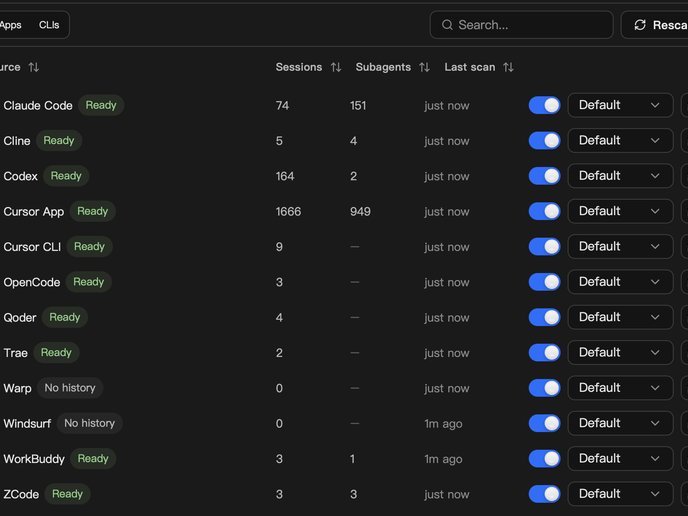Click the Ready badge next to Trae
Screen dimensions: 688x516
point(56,353)
